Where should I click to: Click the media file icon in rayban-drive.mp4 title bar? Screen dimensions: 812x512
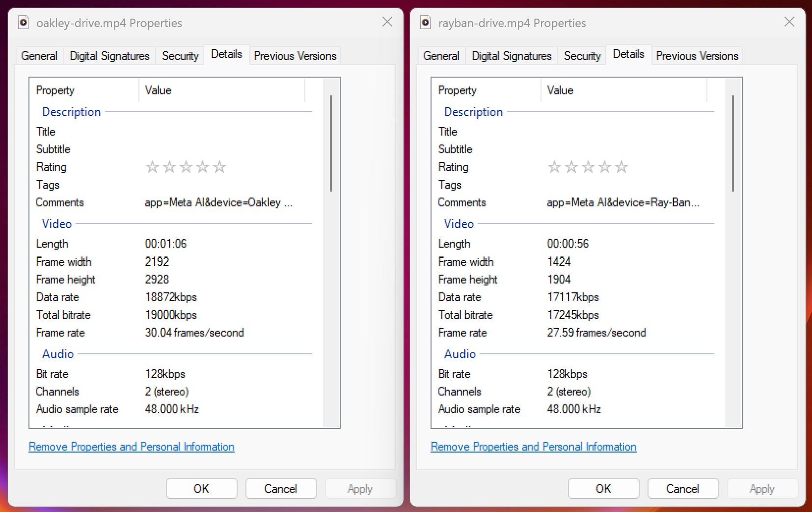425,23
